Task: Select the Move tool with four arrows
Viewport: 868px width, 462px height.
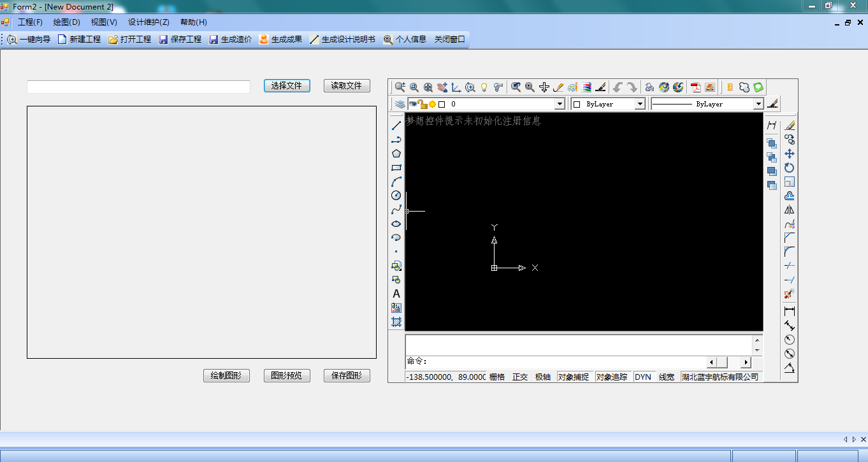Action: point(790,154)
